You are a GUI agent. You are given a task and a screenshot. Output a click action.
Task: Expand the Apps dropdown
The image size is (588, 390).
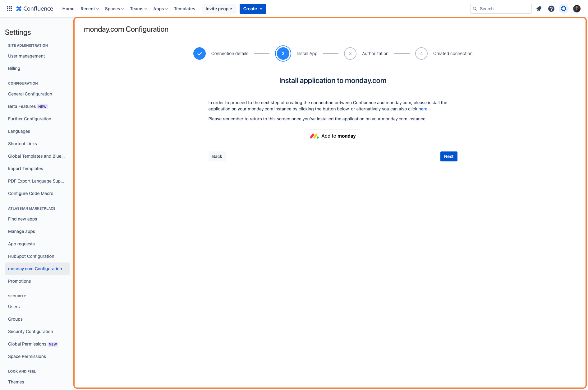click(160, 9)
